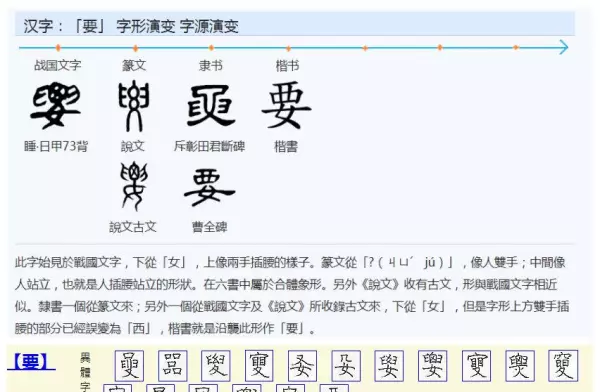Click the 睡·日甲73背 source caption
600x392 pixels.
[56, 146]
